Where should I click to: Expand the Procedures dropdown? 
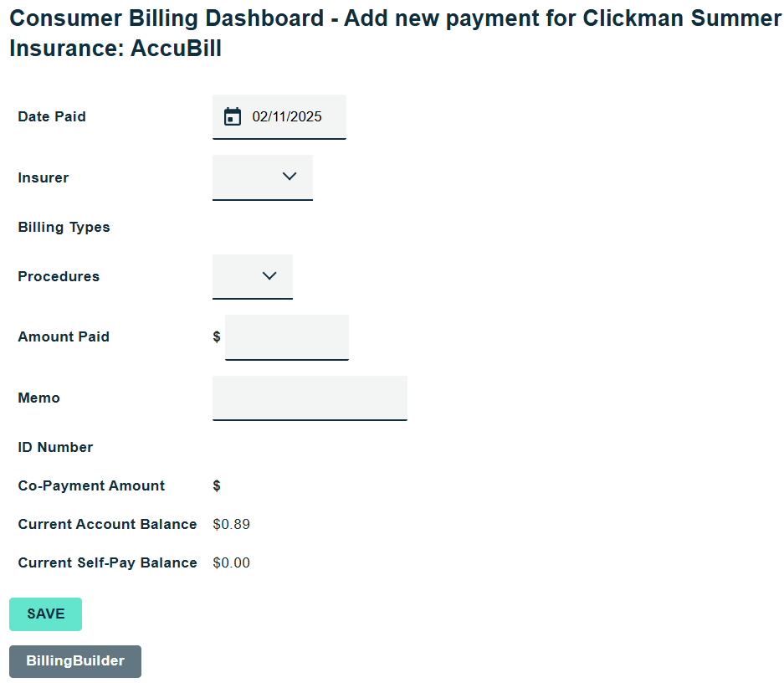(x=253, y=276)
